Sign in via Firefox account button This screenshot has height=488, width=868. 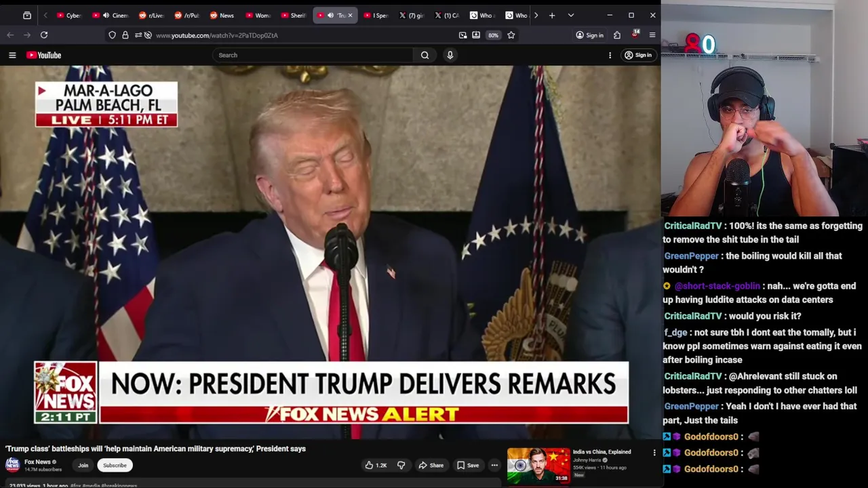pyautogui.click(x=589, y=35)
